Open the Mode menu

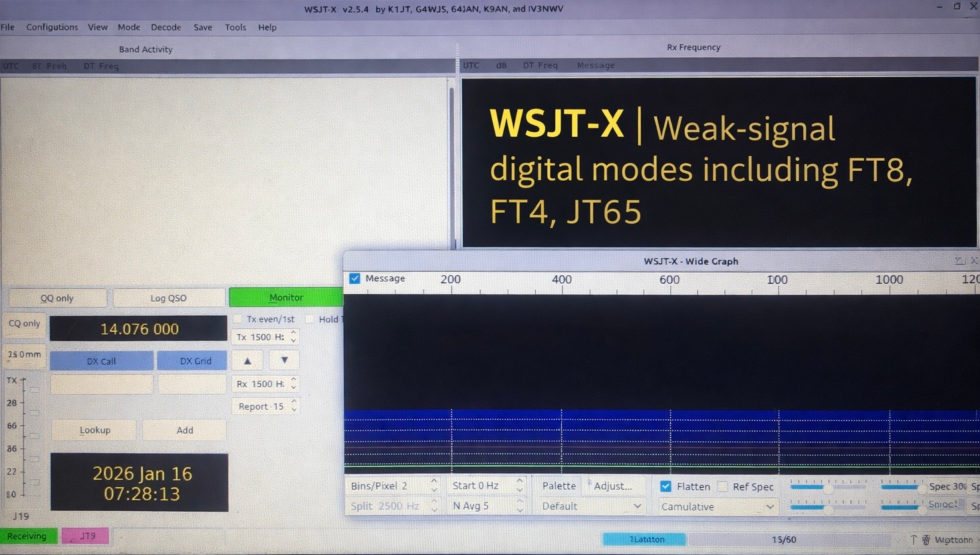point(128,27)
